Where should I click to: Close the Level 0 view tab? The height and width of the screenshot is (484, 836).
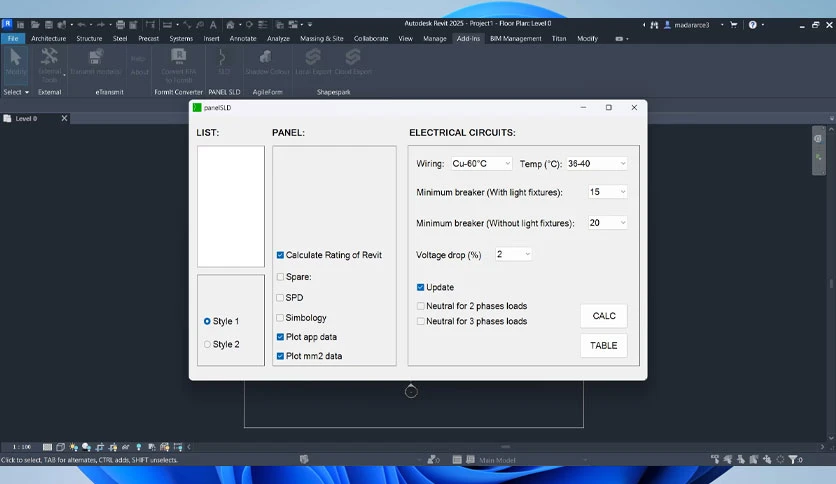[65, 118]
